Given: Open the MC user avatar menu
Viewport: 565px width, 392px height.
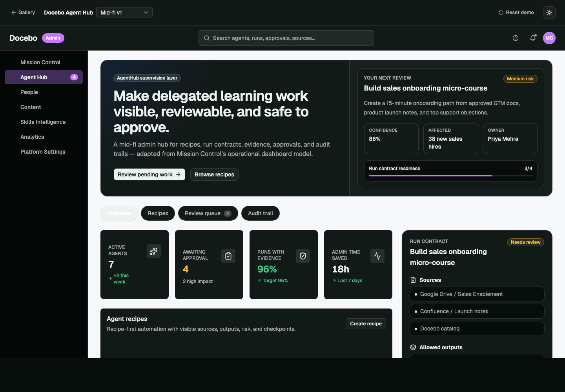Looking at the screenshot, I should pos(549,38).
